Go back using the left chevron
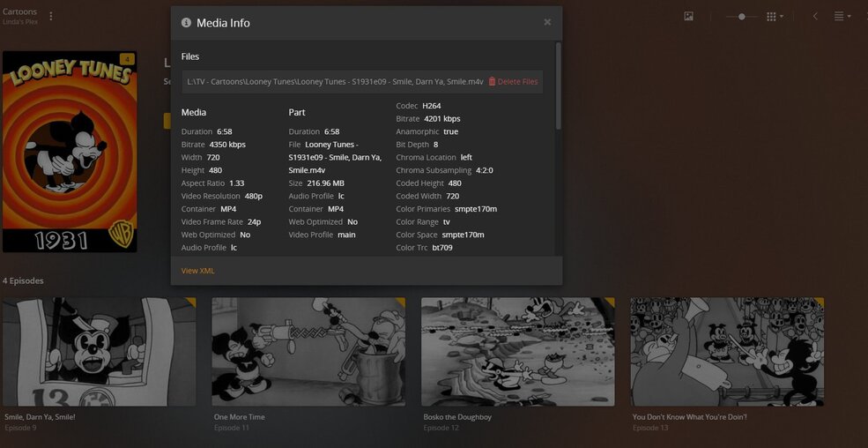 coord(815,17)
